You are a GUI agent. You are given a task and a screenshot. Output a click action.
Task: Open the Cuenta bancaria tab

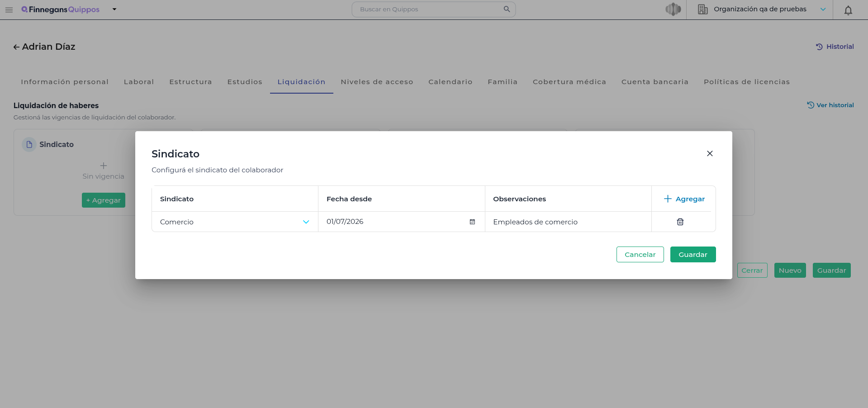tap(655, 82)
